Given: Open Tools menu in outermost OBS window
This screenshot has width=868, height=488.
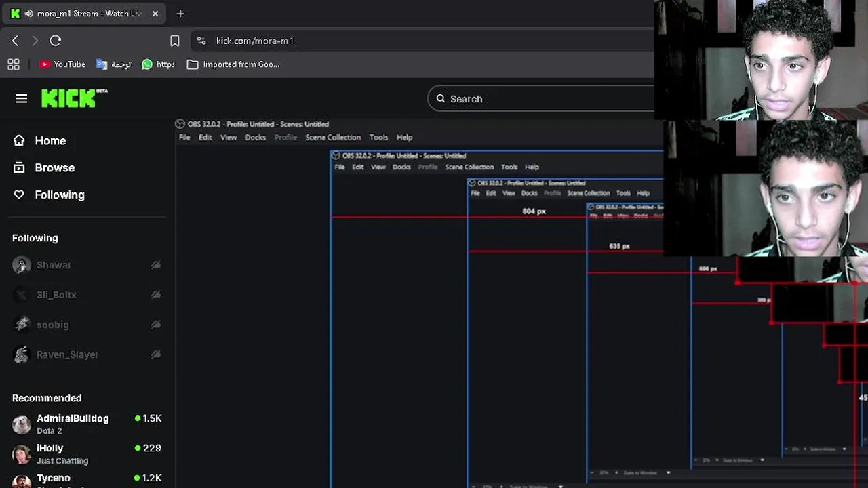Looking at the screenshot, I should tap(378, 138).
